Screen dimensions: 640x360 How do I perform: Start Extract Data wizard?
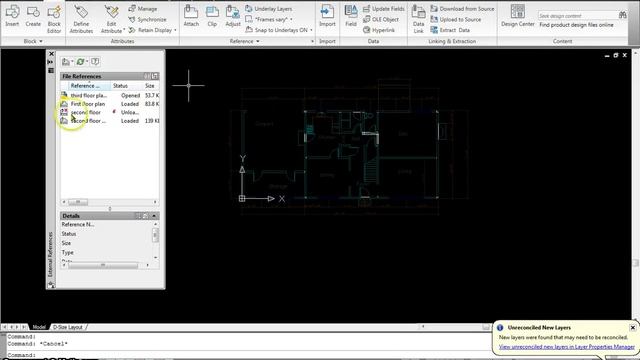(x=450, y=30)
